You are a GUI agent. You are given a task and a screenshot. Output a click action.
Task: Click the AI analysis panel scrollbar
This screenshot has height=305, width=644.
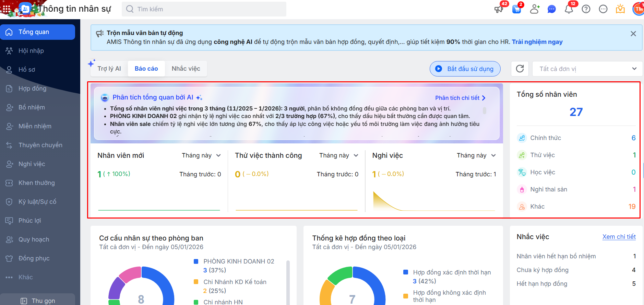485,110
